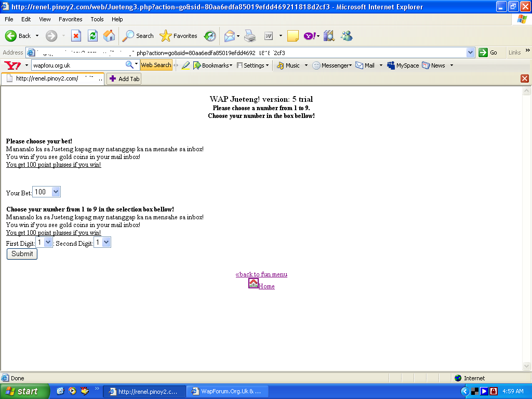This screenshot has width=532, height=399.
Task: Click the Yahoo! logo in toolbar
Action: (12, 65)
